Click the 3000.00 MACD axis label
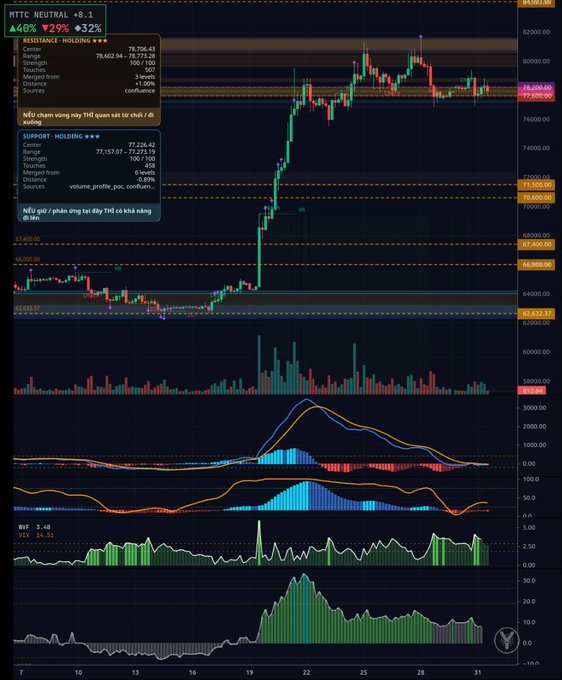The height and width of the screenshot is (680, 562). [x=535, y=408]
